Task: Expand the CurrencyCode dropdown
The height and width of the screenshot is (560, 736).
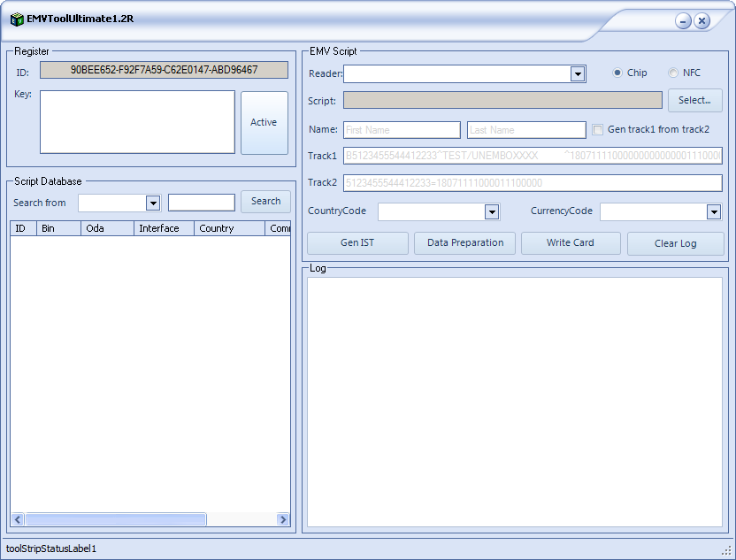Action: (x=714, y=212)
